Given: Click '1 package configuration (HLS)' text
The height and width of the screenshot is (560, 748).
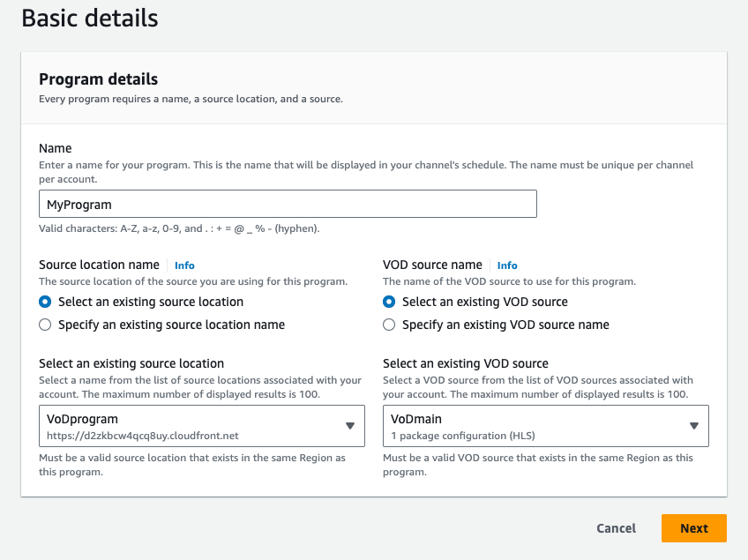Looking at the screenshot, I should tap(463, 436).
